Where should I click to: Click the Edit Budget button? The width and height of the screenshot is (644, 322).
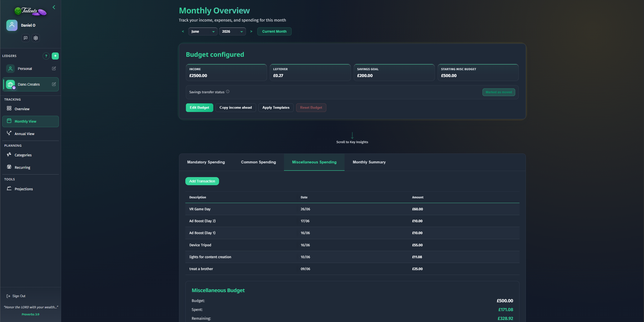pos(199,108)
